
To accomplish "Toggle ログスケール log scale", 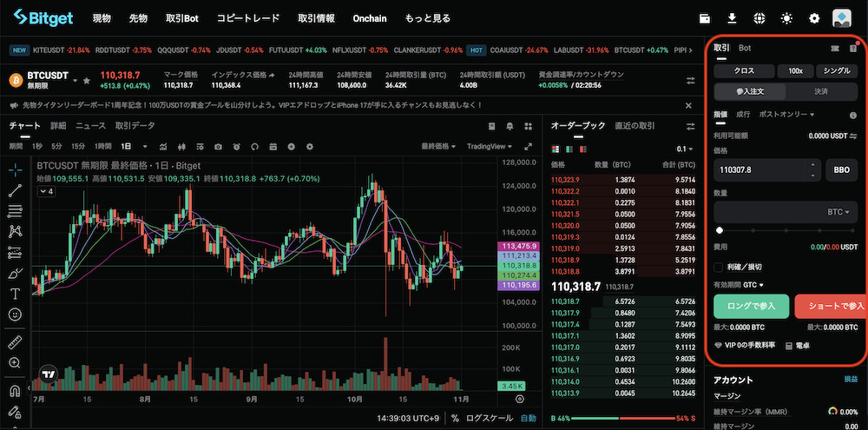I will (x=490, y=419).
